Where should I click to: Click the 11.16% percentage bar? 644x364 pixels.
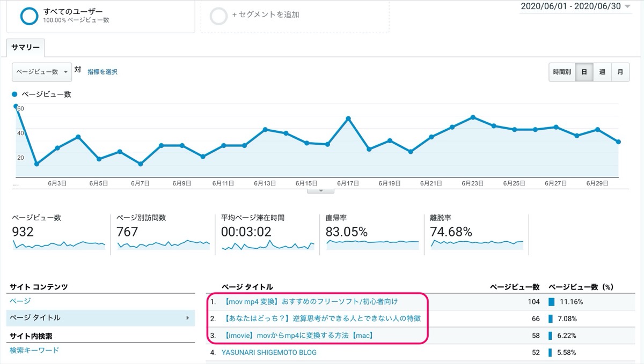pos(551,302)
